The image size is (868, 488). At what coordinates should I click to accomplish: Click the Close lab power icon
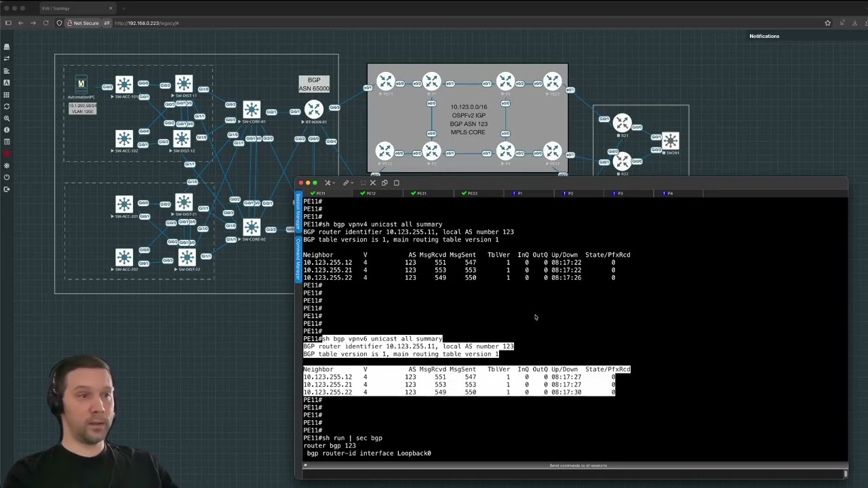point(7,178)
